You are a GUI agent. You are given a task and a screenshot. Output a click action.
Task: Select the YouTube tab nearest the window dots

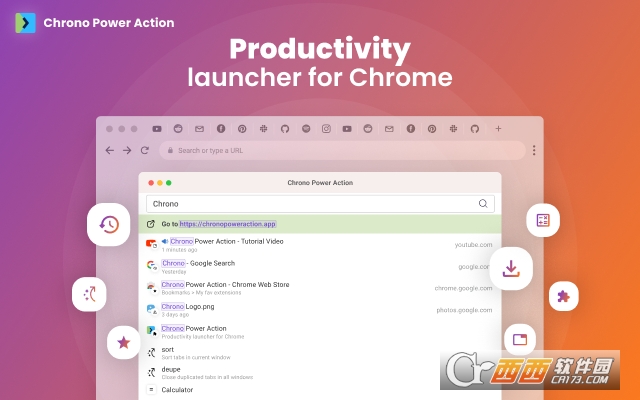pos(157,129)
